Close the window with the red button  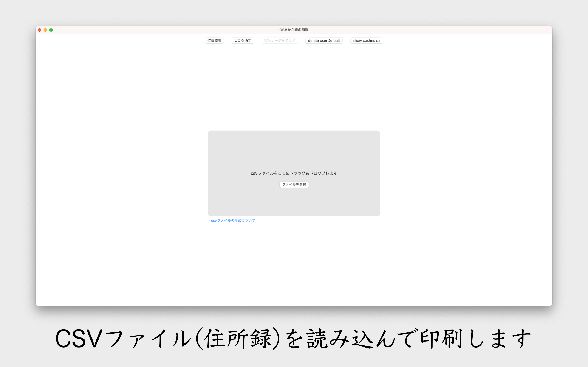(40, 30)
